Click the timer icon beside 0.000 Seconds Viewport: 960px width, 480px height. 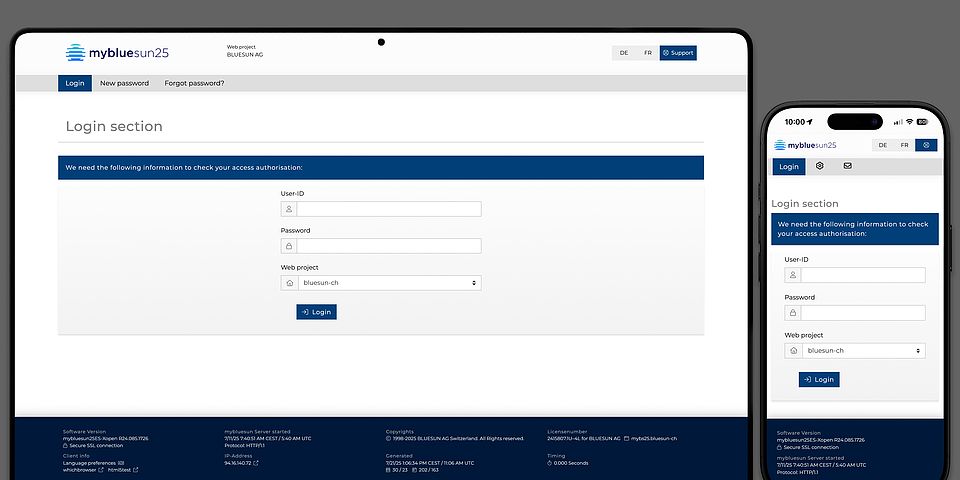tap(549, 463)
